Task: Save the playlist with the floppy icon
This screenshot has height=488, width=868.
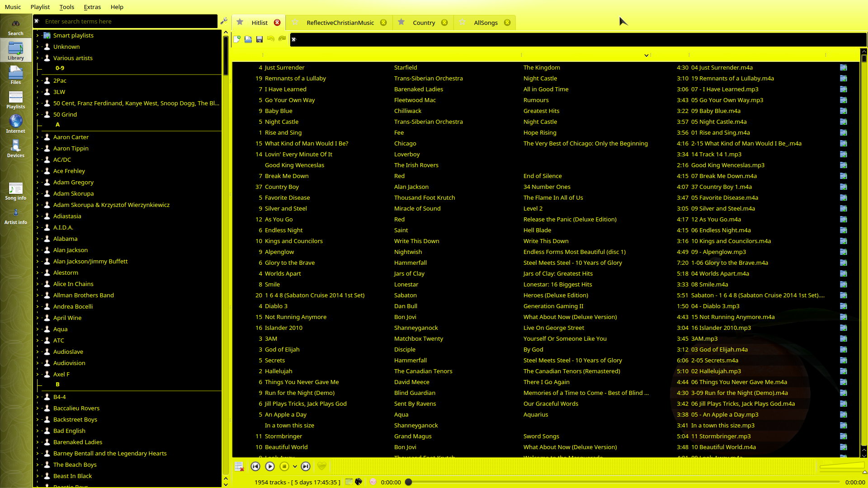Action: 259,39
